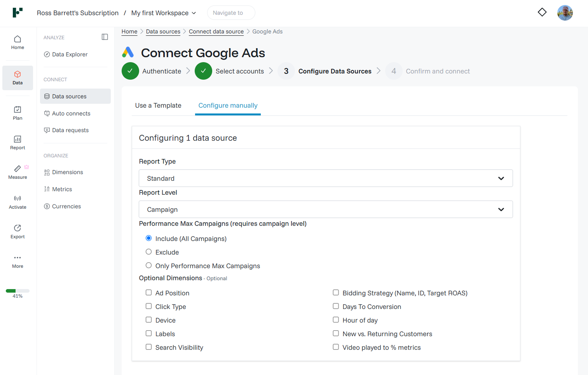
Task: Open the Home section in left rail
Action: pos(17,43)
